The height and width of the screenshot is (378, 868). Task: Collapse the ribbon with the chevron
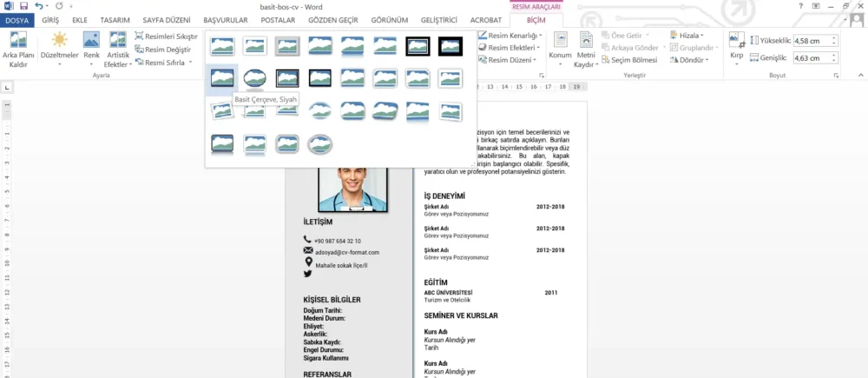860,76
